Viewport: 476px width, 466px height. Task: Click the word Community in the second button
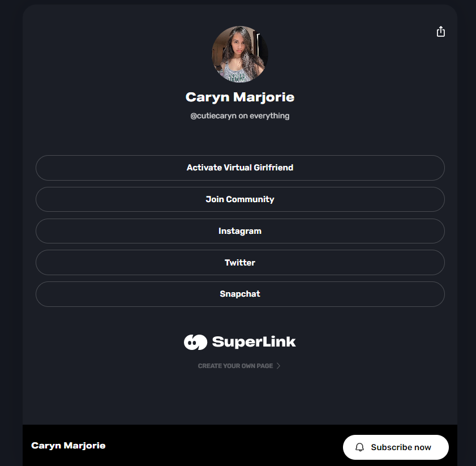tap(250, 199)
